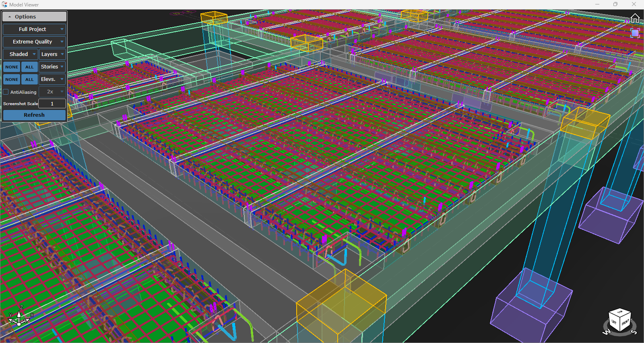
Task: Click ALL button beside Elevs.
Action: 29,79
